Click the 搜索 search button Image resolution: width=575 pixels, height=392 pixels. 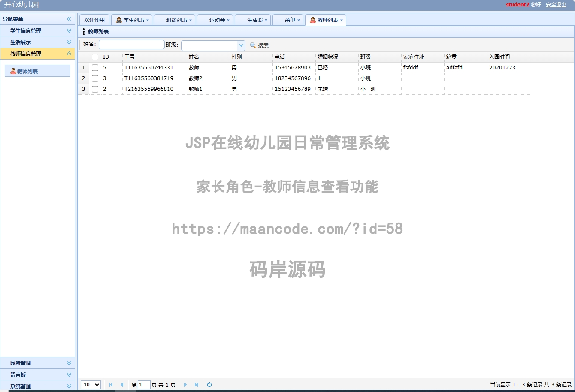(259, 45)
